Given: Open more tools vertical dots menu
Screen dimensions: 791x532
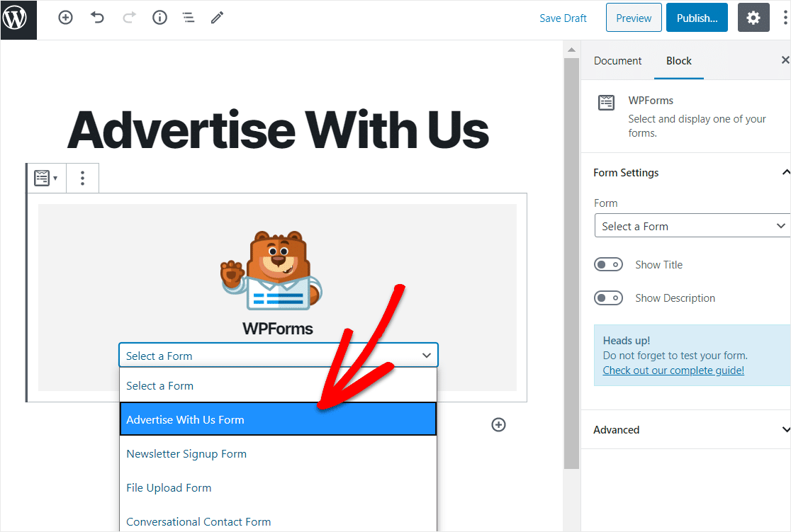Looking at the screenshot, I should [x=785, y=18].
